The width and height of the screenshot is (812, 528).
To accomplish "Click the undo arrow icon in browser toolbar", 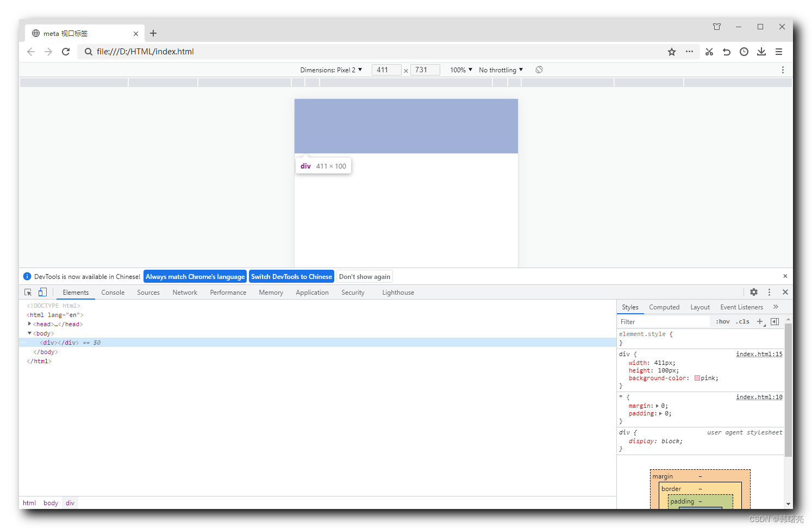I will point(727,52).
